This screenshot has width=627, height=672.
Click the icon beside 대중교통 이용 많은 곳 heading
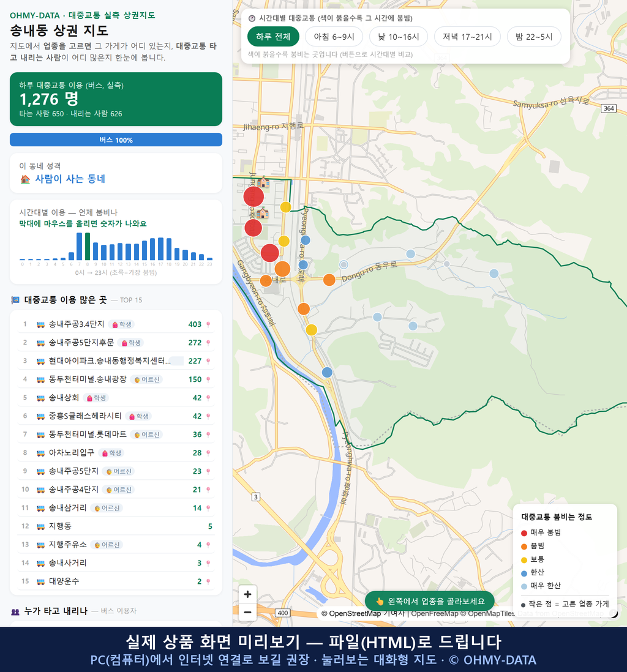[15, 300]
